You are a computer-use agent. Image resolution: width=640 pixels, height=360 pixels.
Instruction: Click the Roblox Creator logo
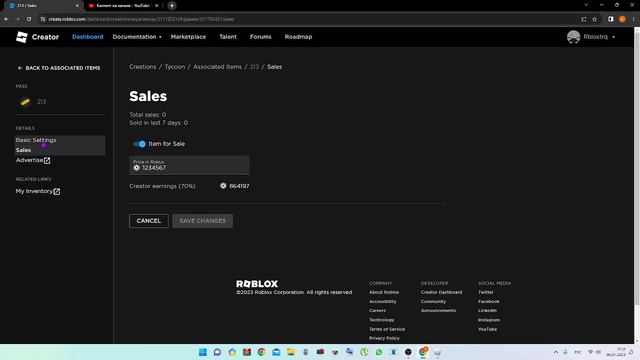click(37, 37)
